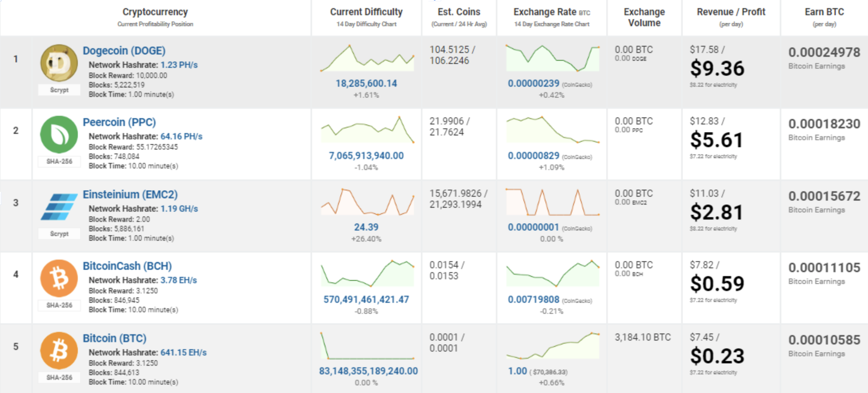The image size is (868, 393).
Task: Click BitcoinCash profit $0.59
Action: (717, 284)
